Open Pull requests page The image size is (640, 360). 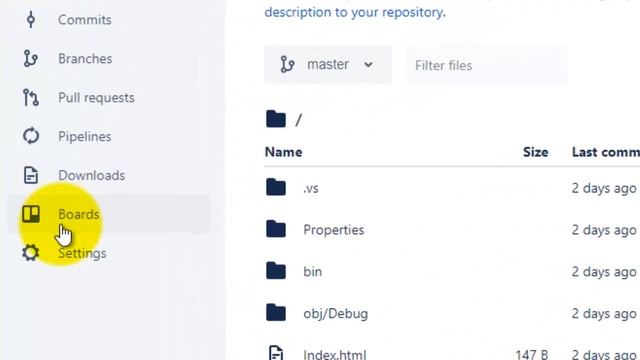(96, 98)
